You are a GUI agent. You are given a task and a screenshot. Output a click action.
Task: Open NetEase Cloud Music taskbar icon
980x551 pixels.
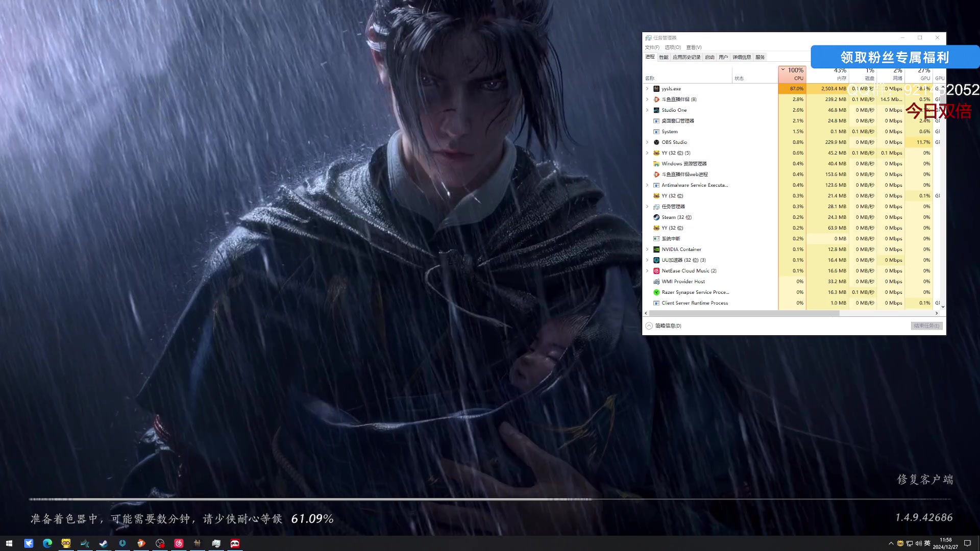point(179,543)
